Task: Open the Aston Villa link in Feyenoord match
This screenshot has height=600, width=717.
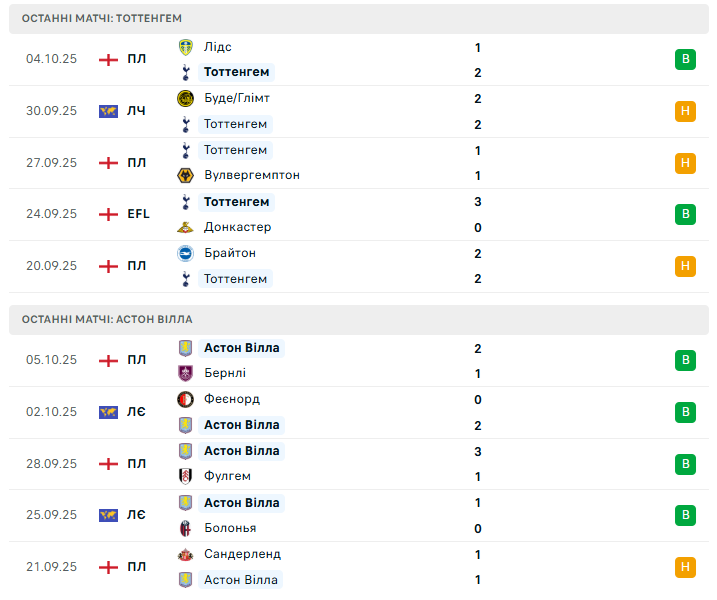Action: coord(241,425)
